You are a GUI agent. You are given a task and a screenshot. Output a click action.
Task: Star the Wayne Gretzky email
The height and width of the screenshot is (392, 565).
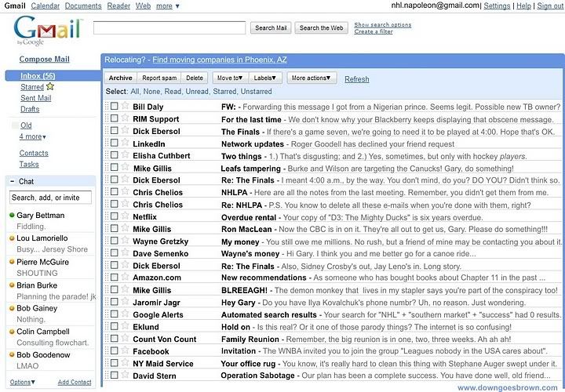pos(125,240)
